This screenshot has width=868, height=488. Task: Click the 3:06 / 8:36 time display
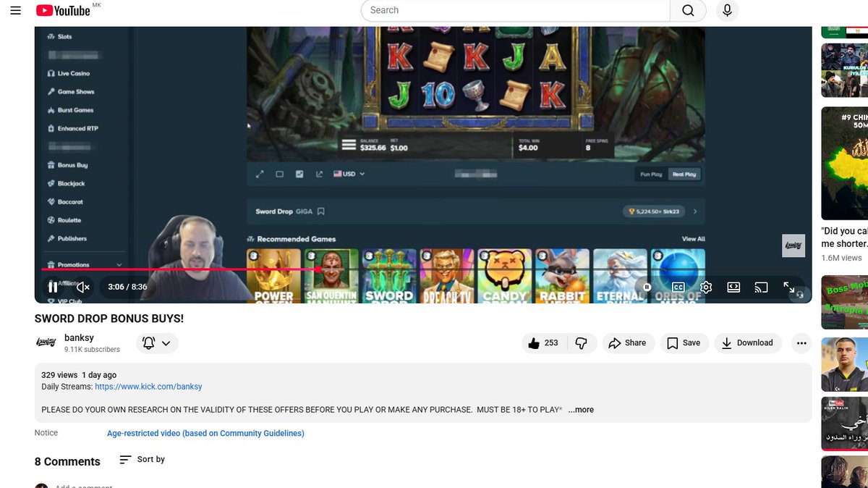pos(127,287)
